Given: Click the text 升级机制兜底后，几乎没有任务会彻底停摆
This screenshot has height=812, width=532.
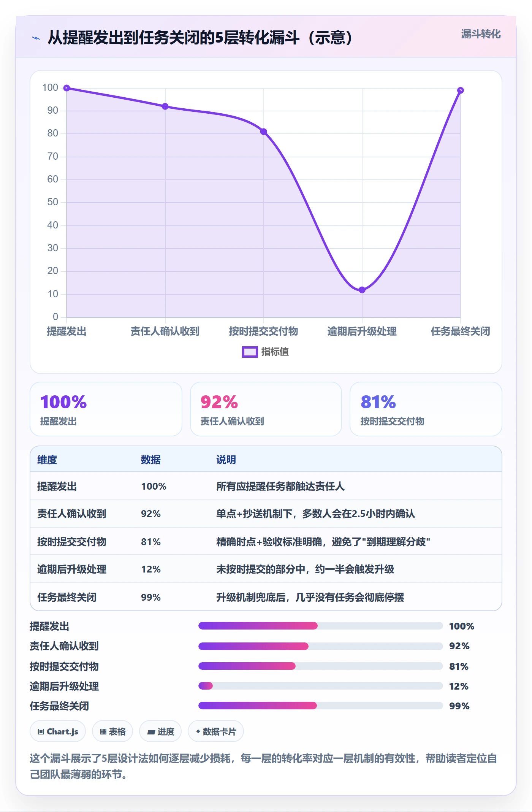Looking at the screenshot, I should point(310,597).
